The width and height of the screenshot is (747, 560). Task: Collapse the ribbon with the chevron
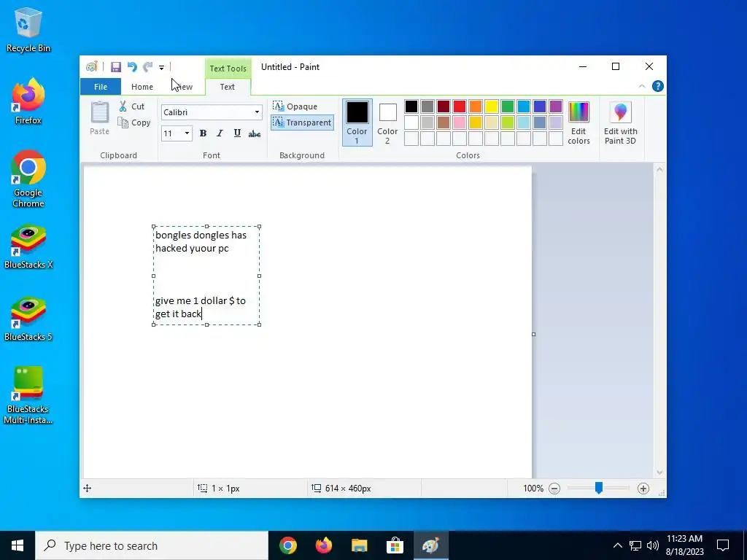[x=642, y=86]
